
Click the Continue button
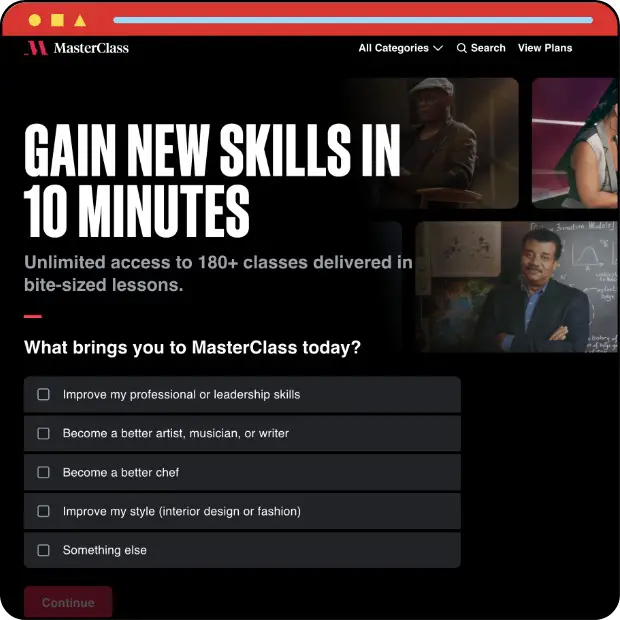point(68,602)
